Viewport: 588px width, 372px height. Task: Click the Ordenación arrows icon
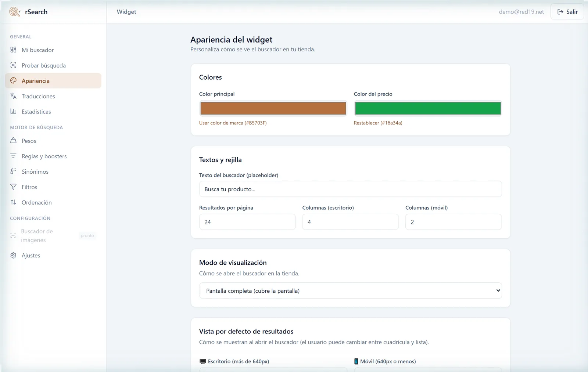tap(13, 202)
